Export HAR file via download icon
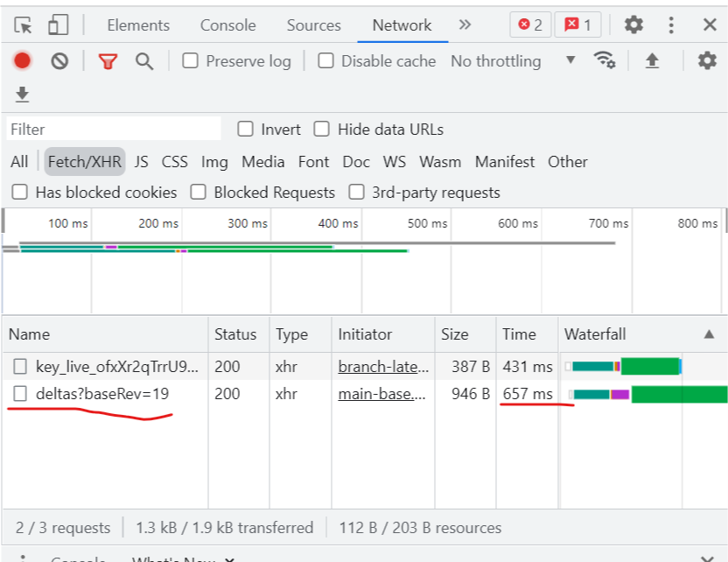Viewport: 728px width, 562px height. [22, 93]
